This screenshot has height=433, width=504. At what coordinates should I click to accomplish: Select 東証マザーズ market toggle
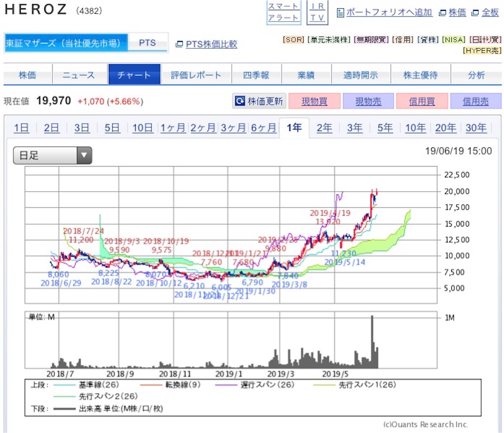66,43
